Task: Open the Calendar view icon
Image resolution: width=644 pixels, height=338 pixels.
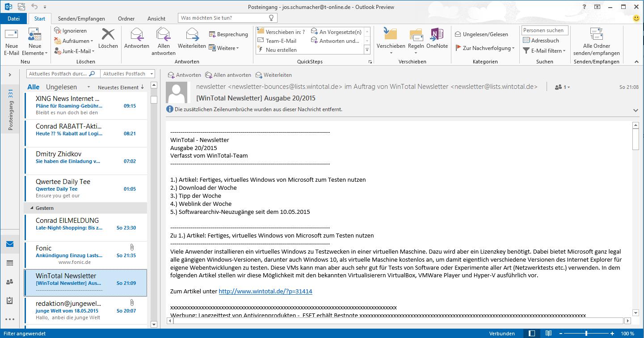Action: point(10,263)
